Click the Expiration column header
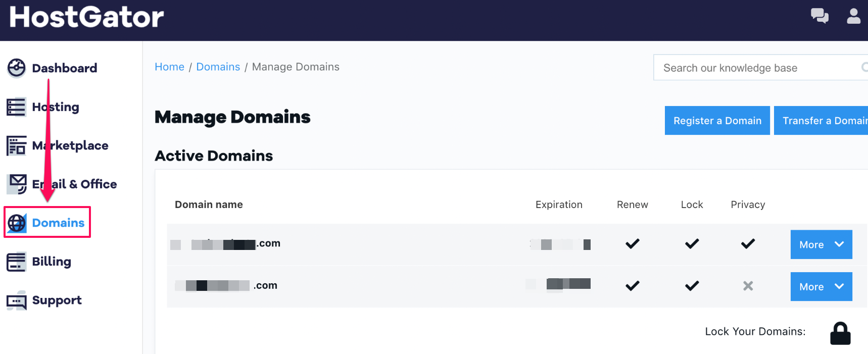This screenshot has height=354, width=868. 559,205
